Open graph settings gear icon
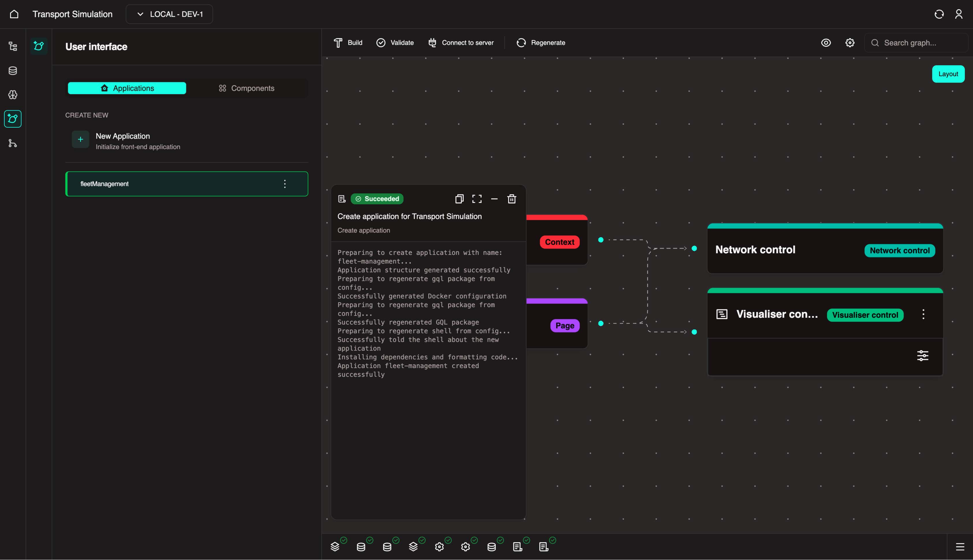 pyautogui.click(x=849, y=43)
